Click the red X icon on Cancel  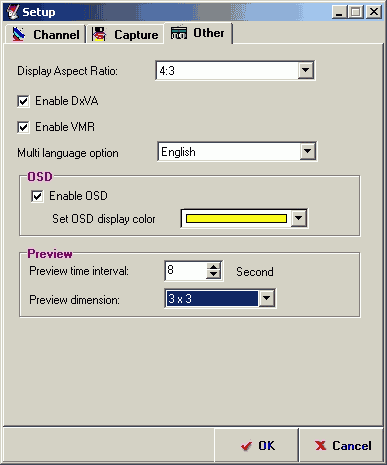[320, 446]
